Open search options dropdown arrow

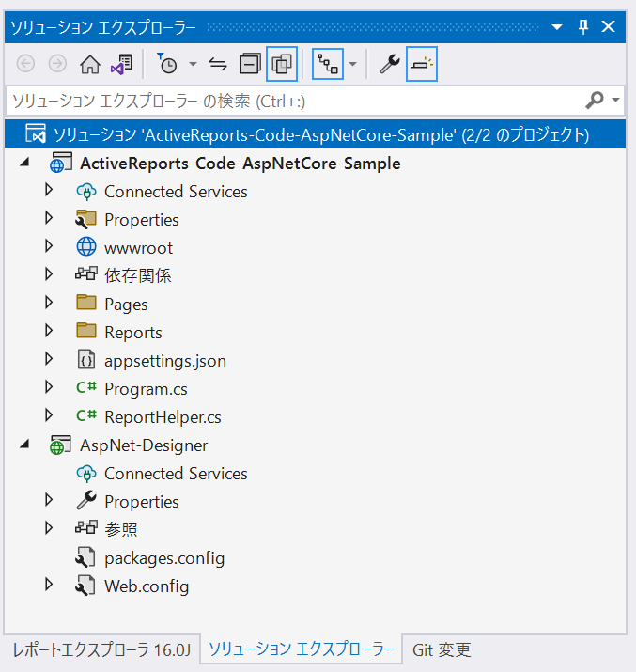(x=616, y=100)
